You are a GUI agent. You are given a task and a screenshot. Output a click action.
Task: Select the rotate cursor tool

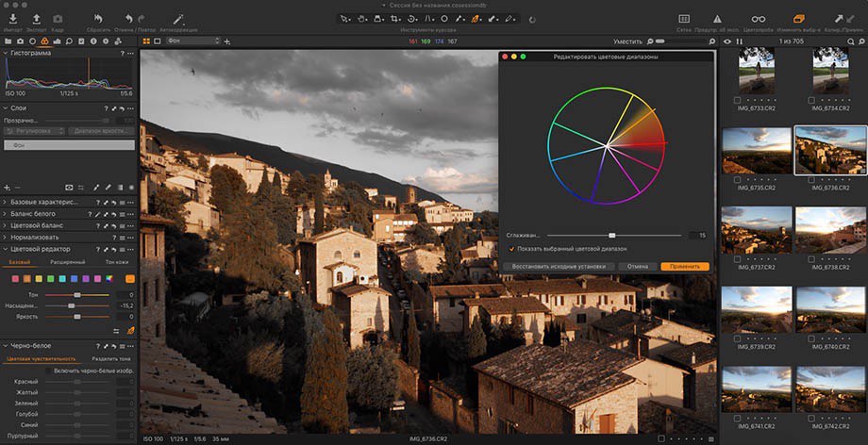(x=411, y=19)
